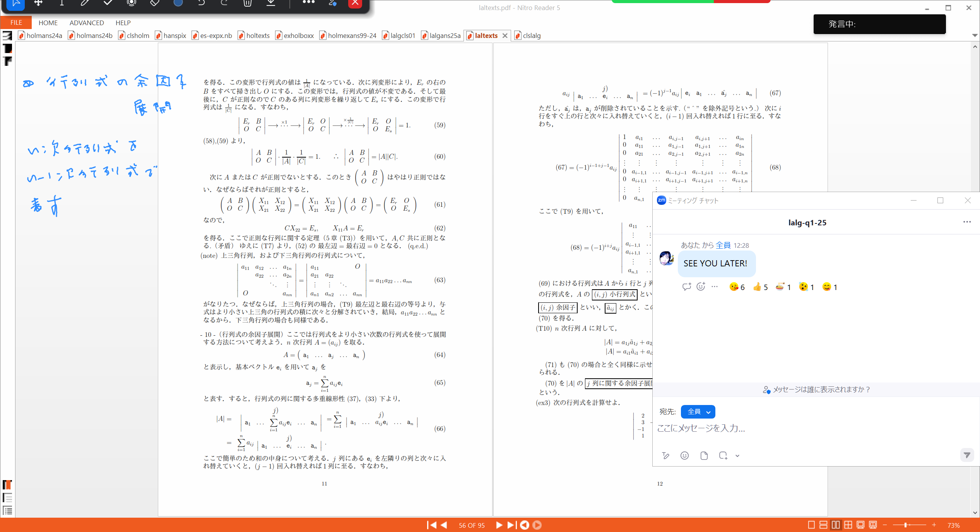980x532 pixels.
Task: Open the 全員 recipient dropdown
Action: (698, 412)
